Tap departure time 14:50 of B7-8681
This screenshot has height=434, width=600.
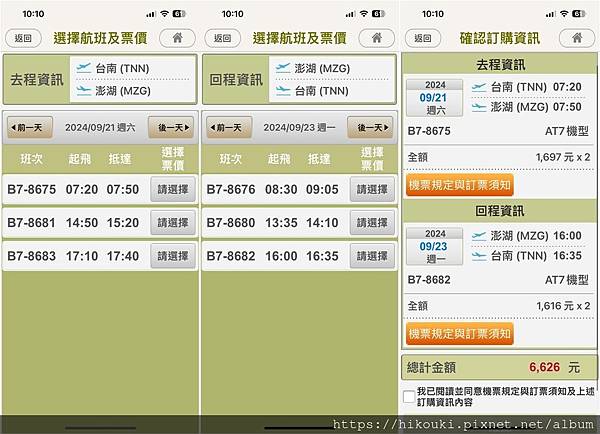[82, 223]
